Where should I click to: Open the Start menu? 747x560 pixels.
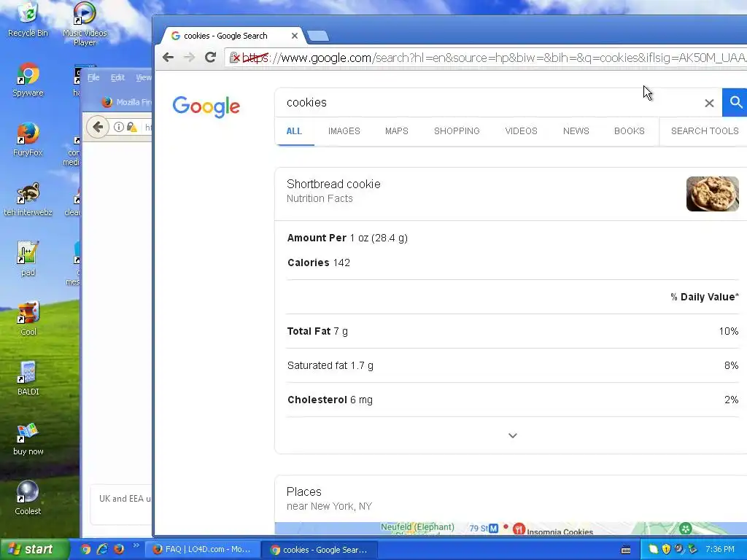pos(34,549)
